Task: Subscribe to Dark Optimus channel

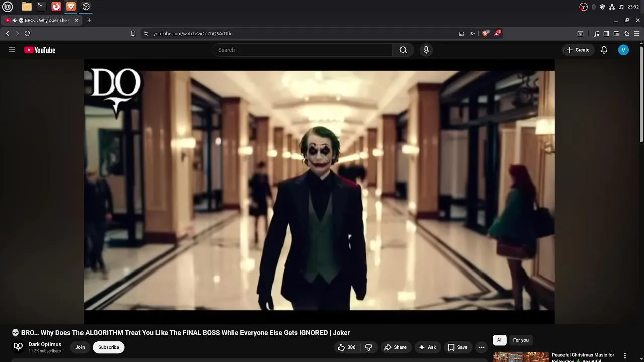Action: [109, 347]
